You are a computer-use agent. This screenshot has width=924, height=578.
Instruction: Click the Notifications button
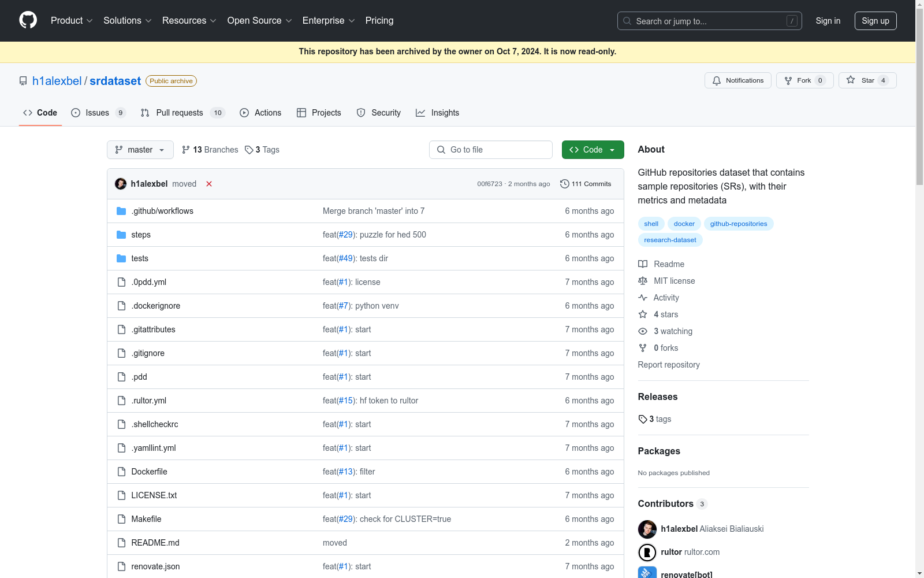pos(738,80)
